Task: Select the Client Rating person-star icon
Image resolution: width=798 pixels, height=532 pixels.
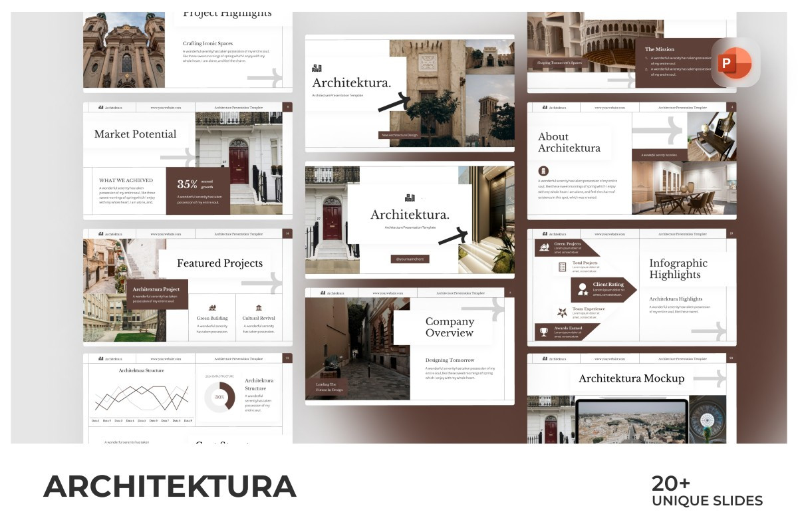Action: tap(583, 289)
